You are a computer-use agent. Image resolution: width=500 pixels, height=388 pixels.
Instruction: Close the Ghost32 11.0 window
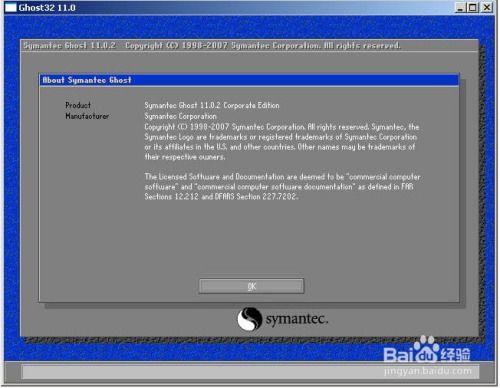tap(487, 7)
